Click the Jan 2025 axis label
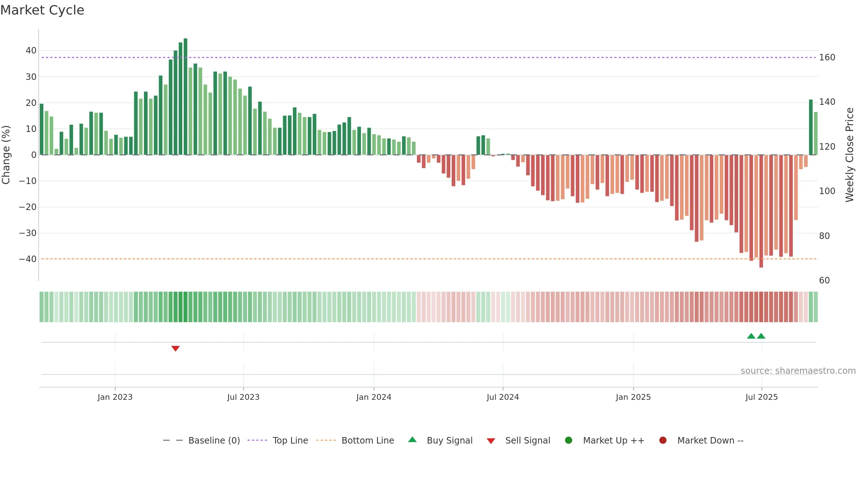 pos(633,397)
